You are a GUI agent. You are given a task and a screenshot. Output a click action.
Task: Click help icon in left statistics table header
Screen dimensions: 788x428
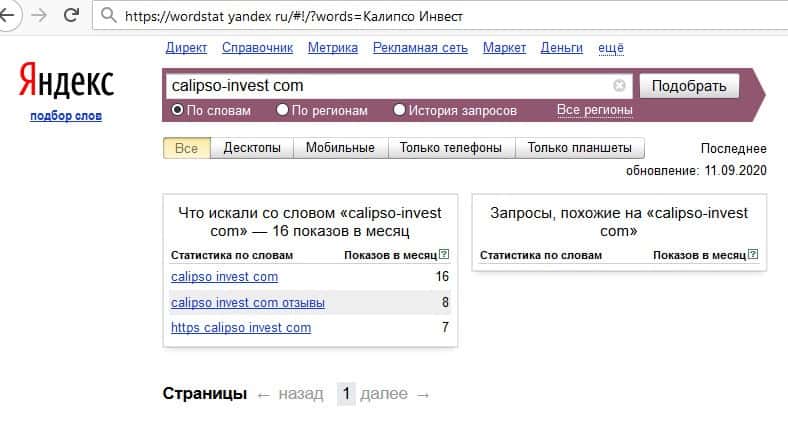pyautogui.click(x=444, y=255)
